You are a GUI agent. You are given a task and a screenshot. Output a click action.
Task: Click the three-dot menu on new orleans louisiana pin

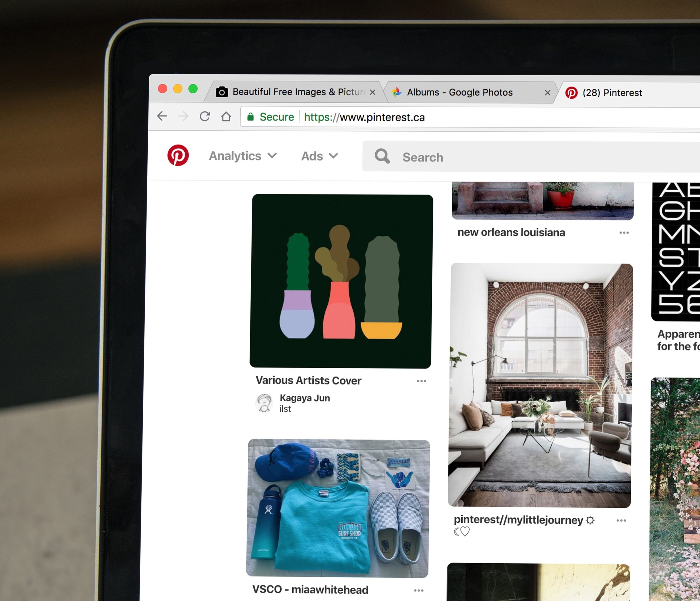click(x=625, y=233)
